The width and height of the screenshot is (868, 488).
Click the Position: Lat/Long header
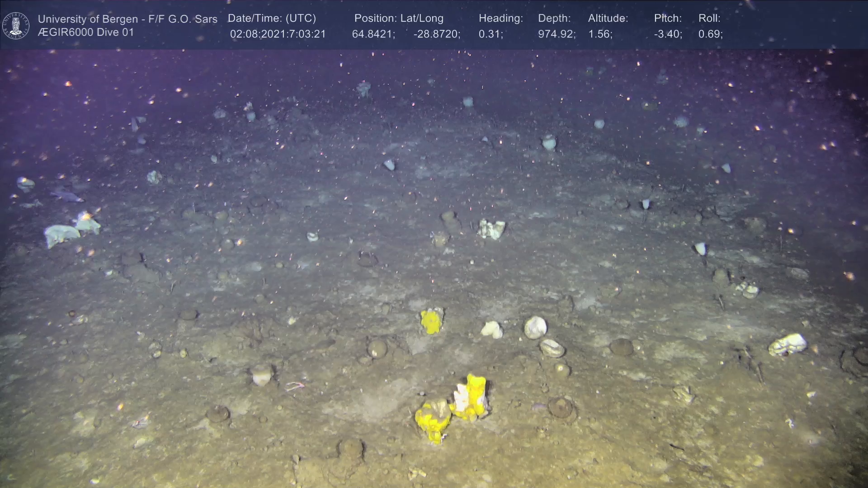[399, 19]
